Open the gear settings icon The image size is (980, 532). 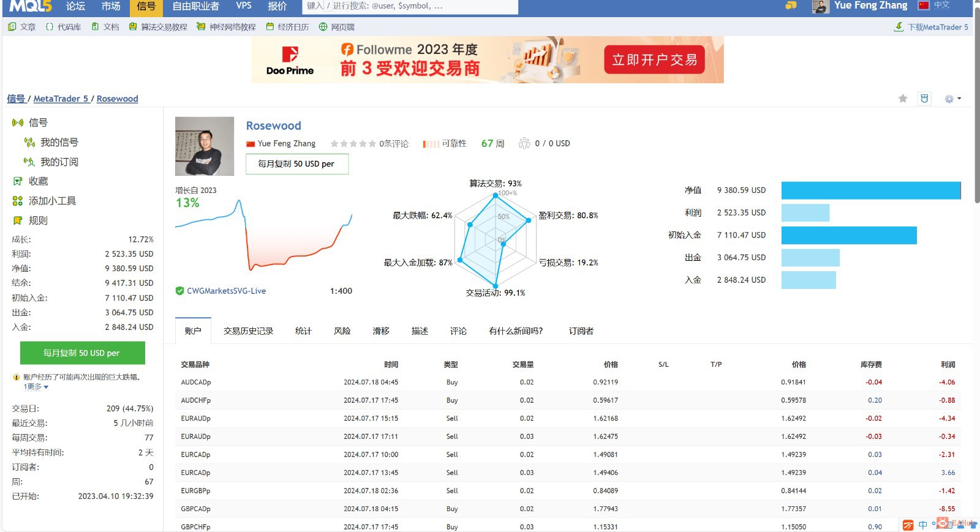[x=949, y=99]
